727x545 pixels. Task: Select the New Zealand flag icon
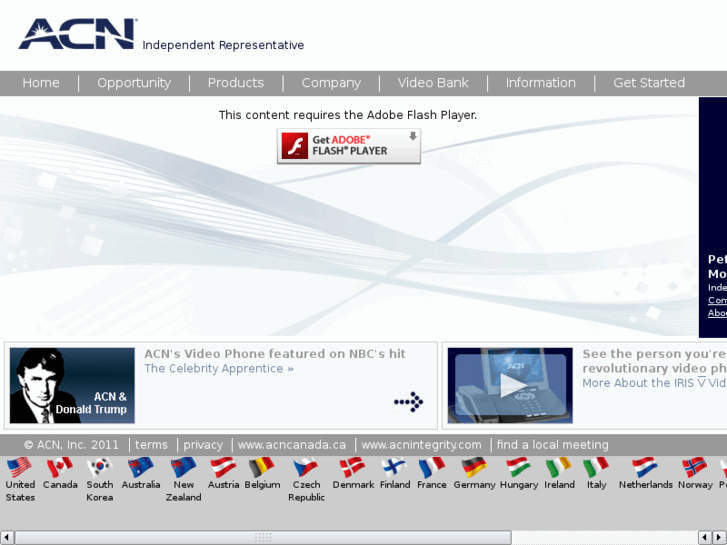pos(184,467)
